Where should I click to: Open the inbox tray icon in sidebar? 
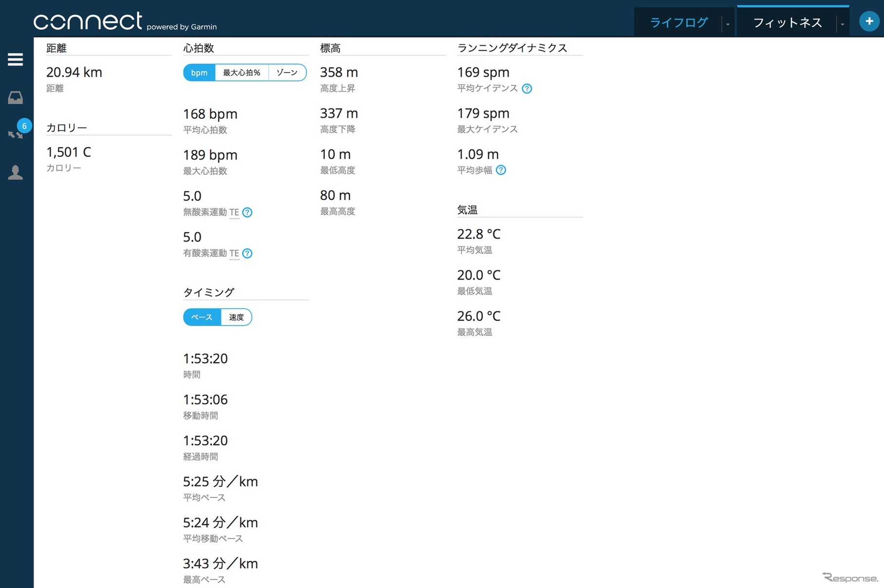pos(16,97)
